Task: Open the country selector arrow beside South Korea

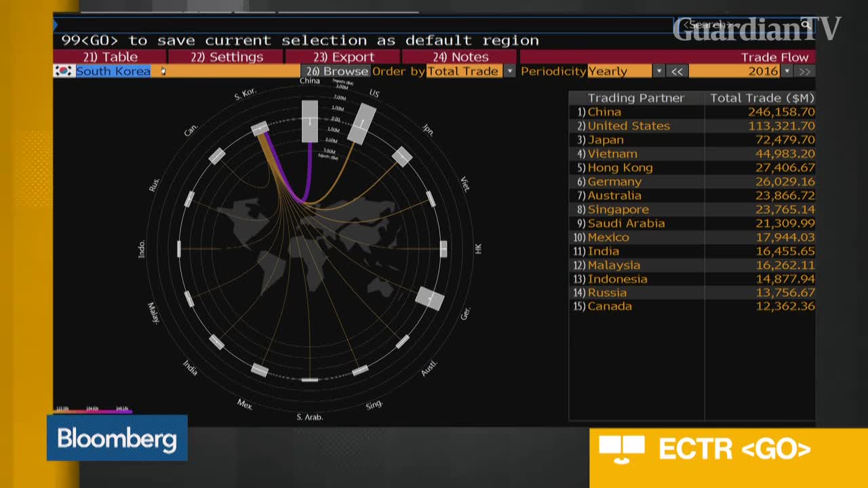Action: [x=163, y=71]
